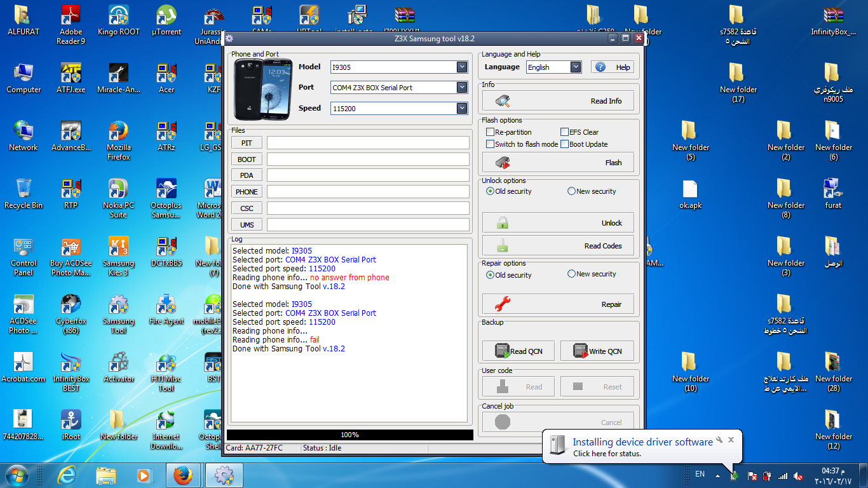Open the Computer desktop icon
The image size is (868, 488).
(24, 78)
